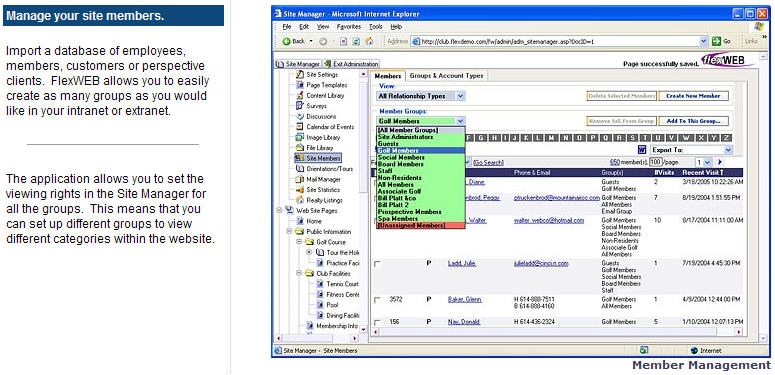Sort by Recent Visit column header

tap(703, 172)
